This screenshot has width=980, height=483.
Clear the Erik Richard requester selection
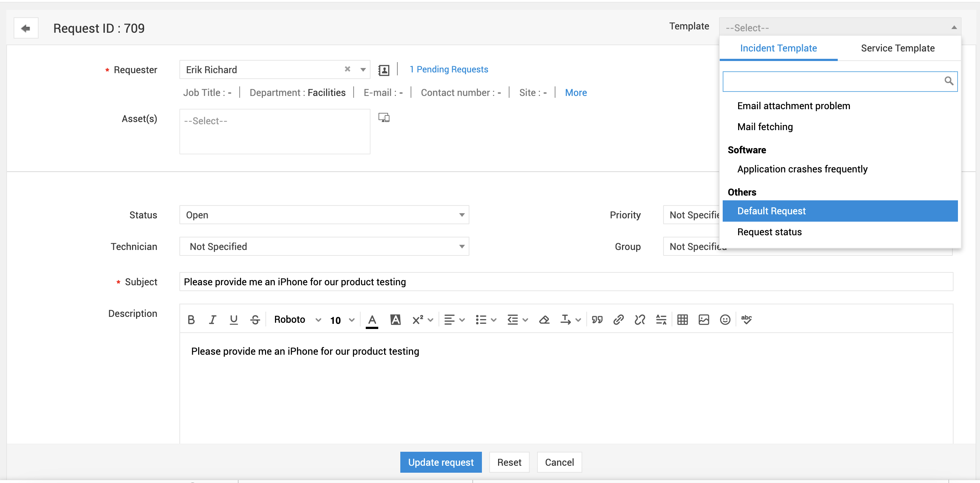(x=347, y=69)
